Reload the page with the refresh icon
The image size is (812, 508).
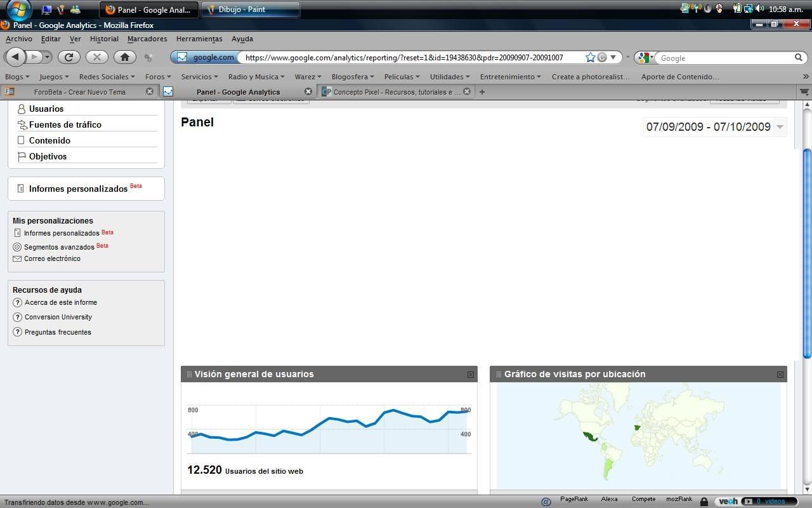click(x=69, y=57)
